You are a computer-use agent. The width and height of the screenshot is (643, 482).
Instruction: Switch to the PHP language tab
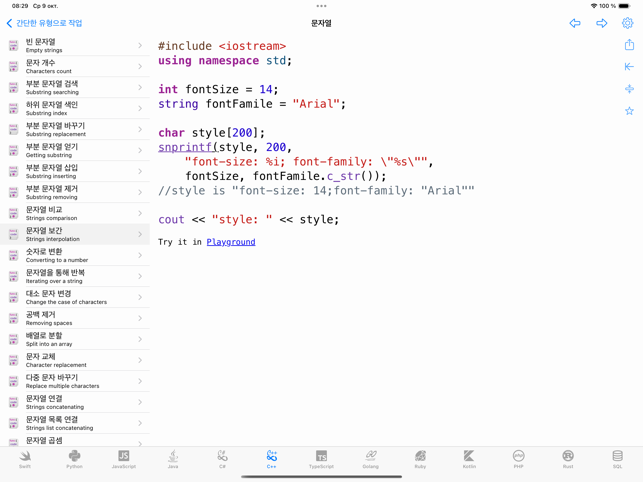point(518,459)
